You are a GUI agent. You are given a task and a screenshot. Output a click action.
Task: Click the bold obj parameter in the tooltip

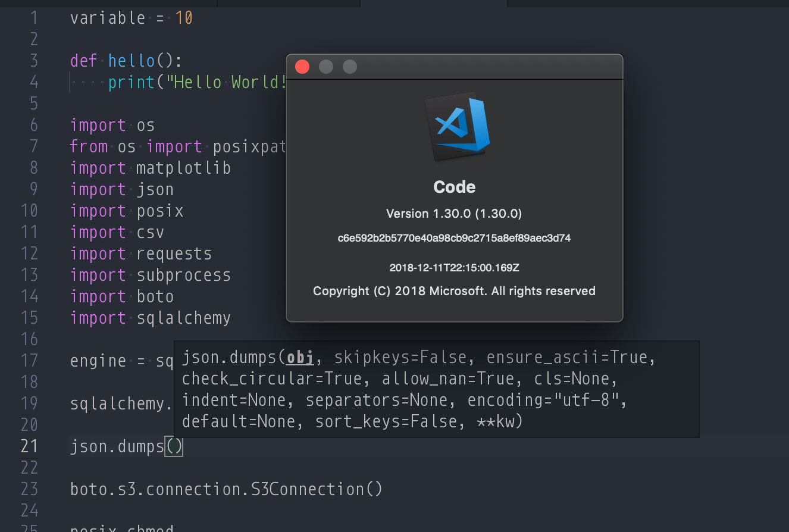[300, 357]
